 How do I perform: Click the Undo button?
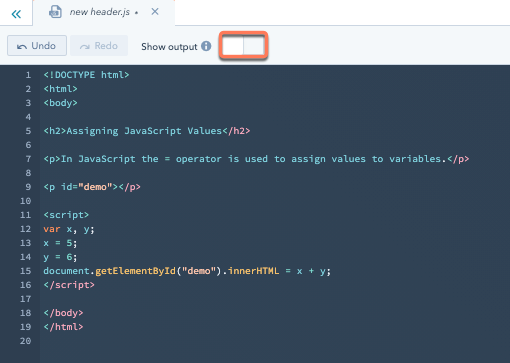[37, 46]
